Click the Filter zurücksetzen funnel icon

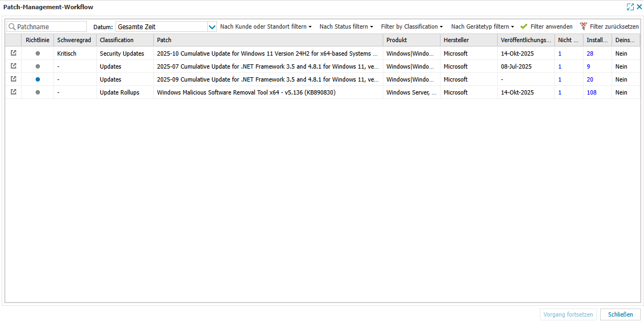(583, 26)
